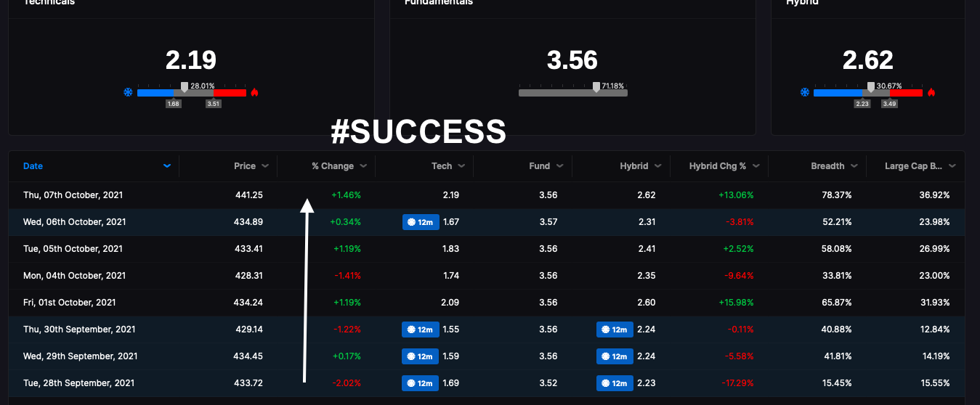980x405 pixels.
Task: Click the 12m Hybrid badge for 29th September row
Action: point(615,356)
